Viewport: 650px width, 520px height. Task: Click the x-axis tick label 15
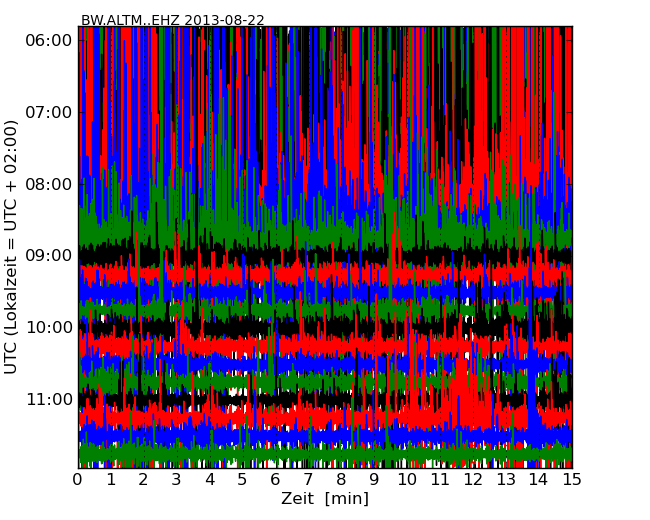pyautogui.click(x=572, y=480)
